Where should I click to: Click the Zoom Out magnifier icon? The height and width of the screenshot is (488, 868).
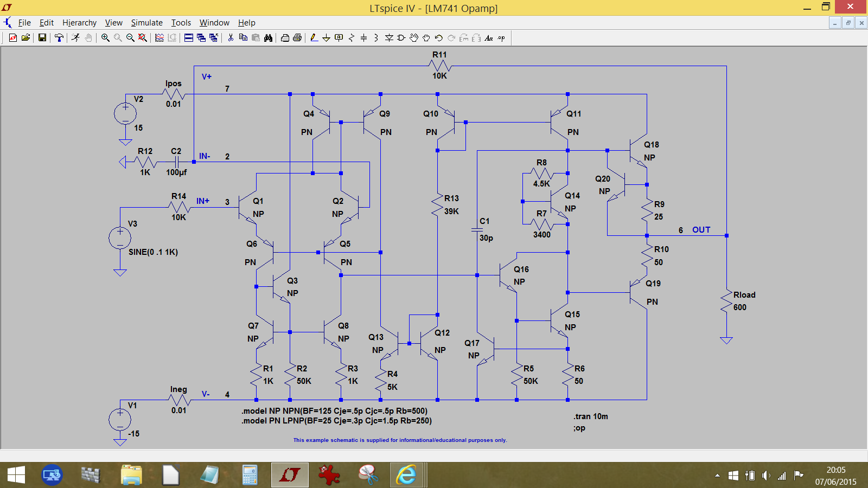pyautogui.click(x=130, y=38)
